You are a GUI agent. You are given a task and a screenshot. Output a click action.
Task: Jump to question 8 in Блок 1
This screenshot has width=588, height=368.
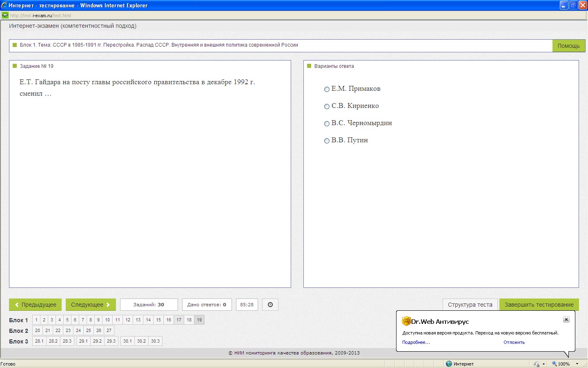(91, 320)
